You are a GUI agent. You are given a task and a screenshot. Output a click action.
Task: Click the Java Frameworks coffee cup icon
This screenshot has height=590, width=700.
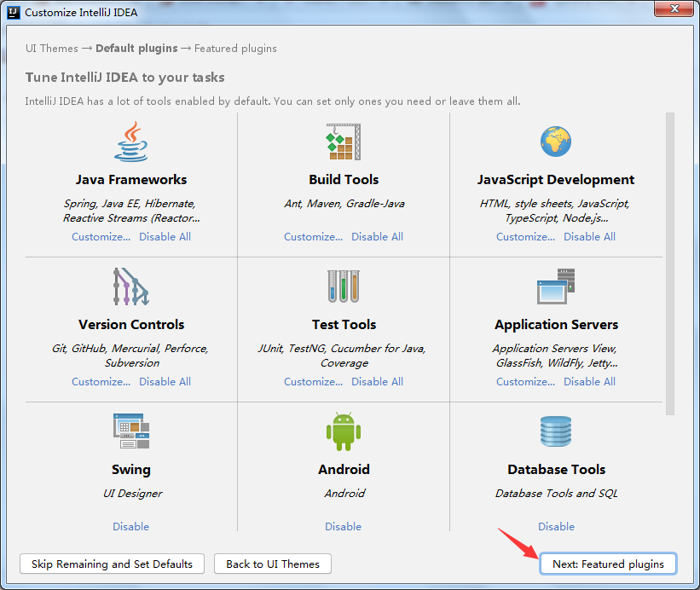pos(130,142)
